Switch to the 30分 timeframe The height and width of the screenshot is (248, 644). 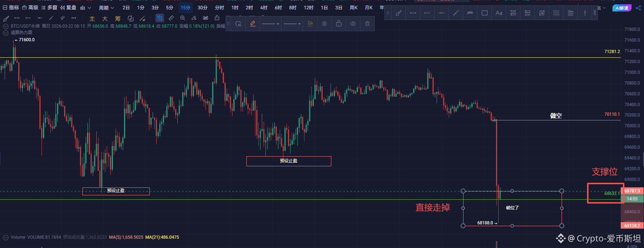(x=202, y=8)
